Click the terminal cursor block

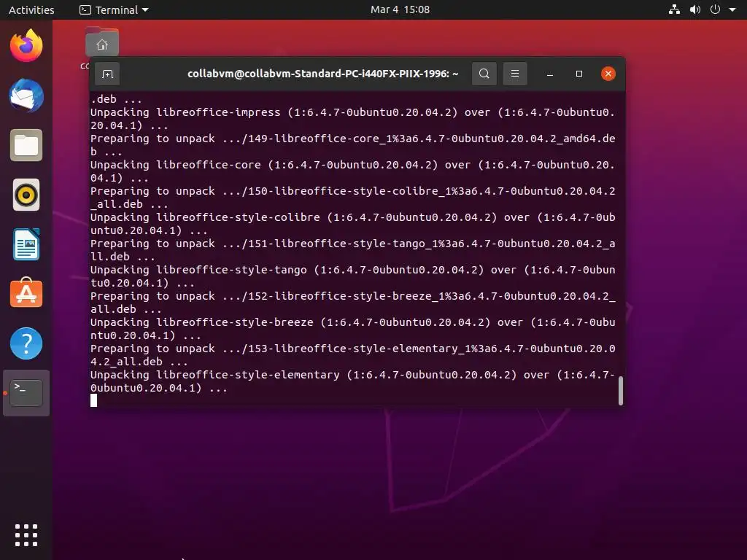(x=94, y=400)
